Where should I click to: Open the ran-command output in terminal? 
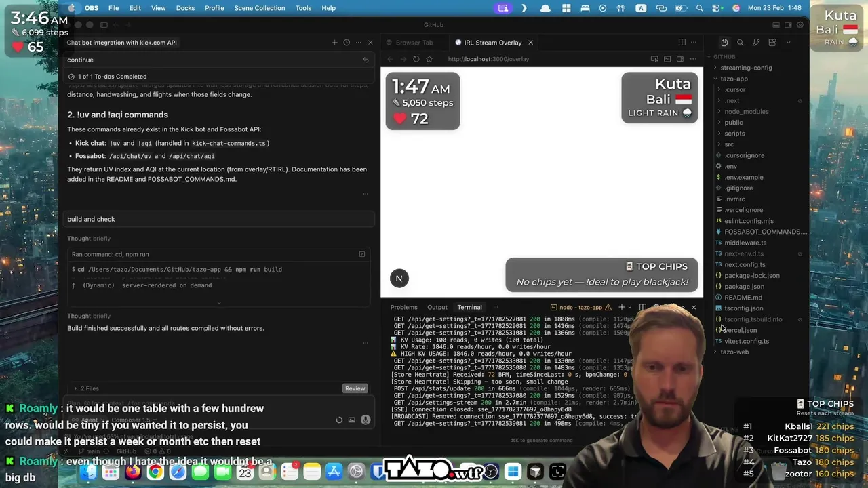[361, 254]
